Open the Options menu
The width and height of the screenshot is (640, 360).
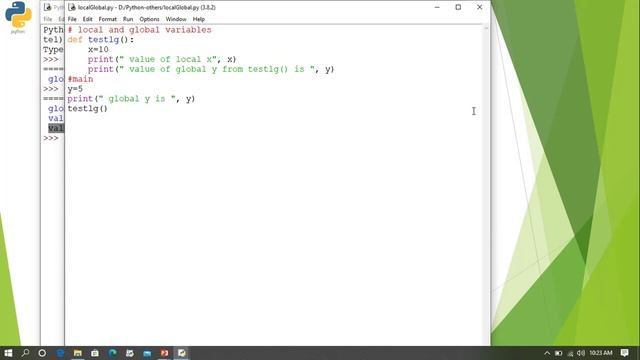(x=149, y=19)
